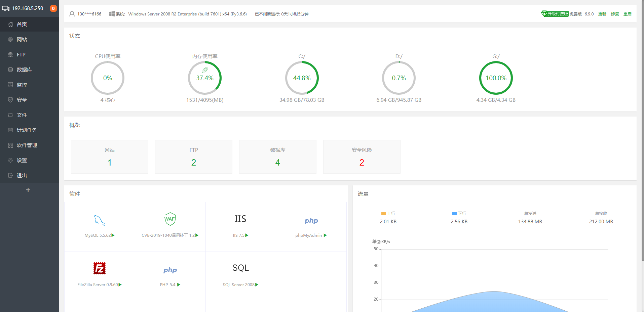Screen dimensions: 644x312
Task: Toggle the 上行 orange legend swatch
Action: 383,214
